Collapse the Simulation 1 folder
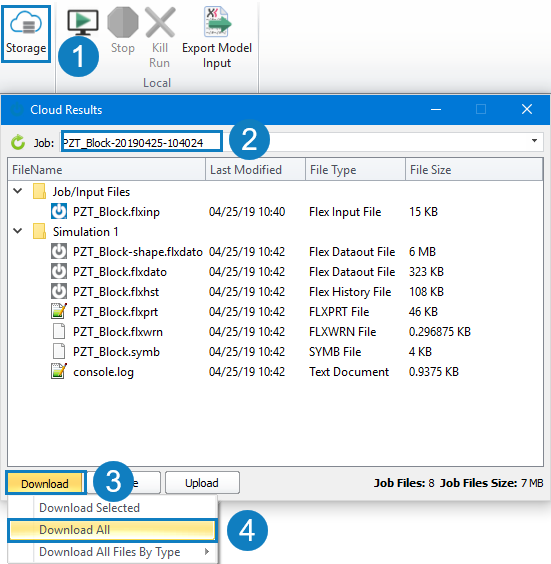This screenshot has width=551, height=564. 17,231
